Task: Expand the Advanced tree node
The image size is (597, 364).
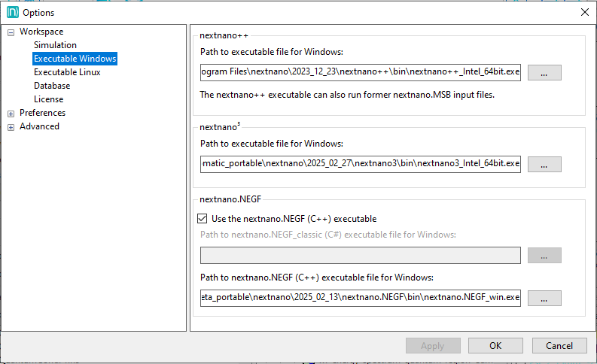Action: click(11, 126)
